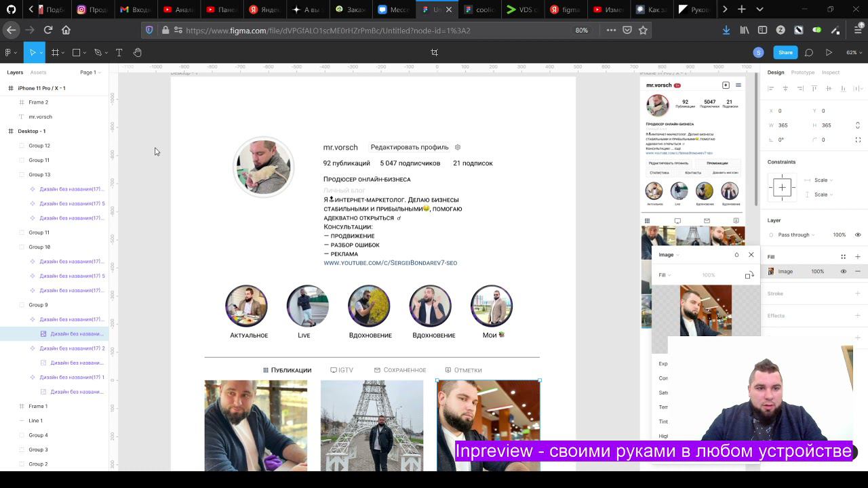Image resolution: width=868 pixels, height=488 pixels.
Task: Rotate image icon in Image popup
Action: tap(749, 275)
